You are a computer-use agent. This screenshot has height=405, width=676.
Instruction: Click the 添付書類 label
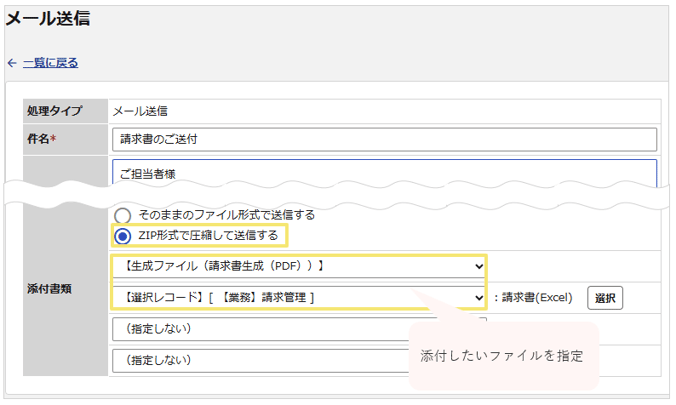[49, 289]
